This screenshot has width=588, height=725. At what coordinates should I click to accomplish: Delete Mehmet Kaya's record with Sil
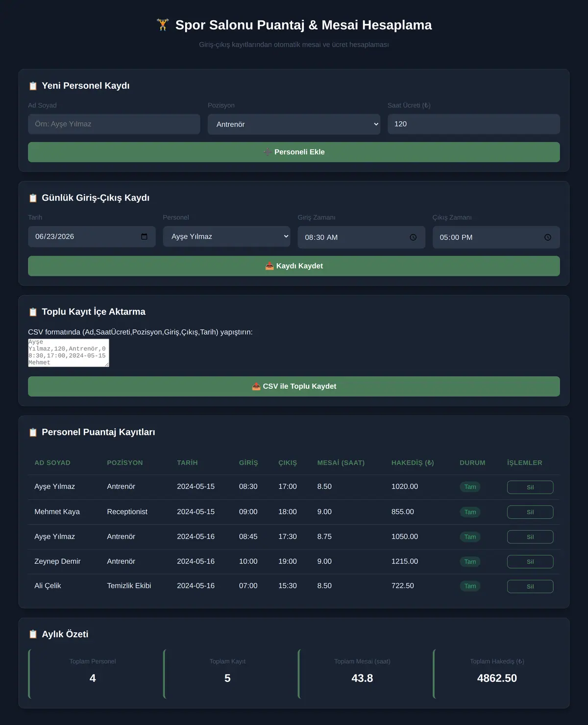tap(530, 512)
